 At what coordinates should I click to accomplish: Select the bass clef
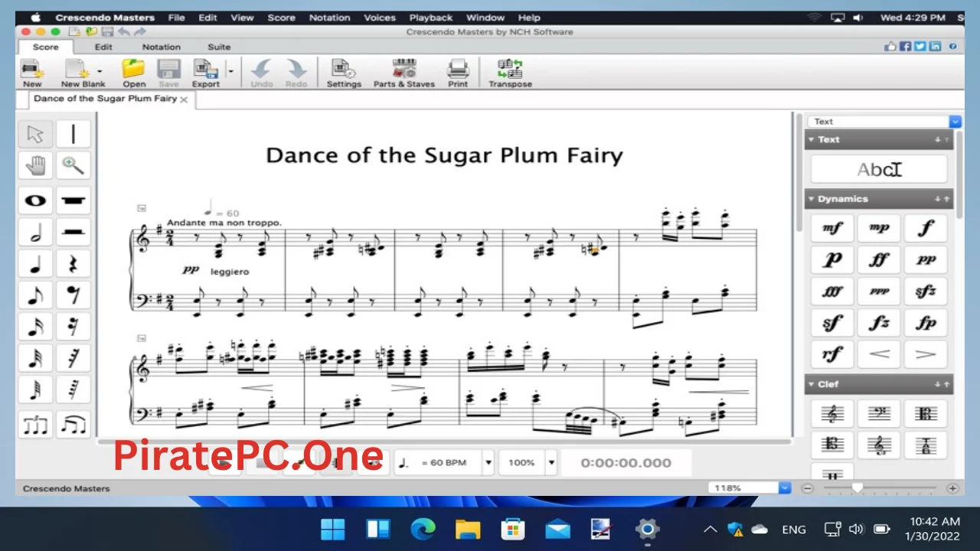point(879,414)
